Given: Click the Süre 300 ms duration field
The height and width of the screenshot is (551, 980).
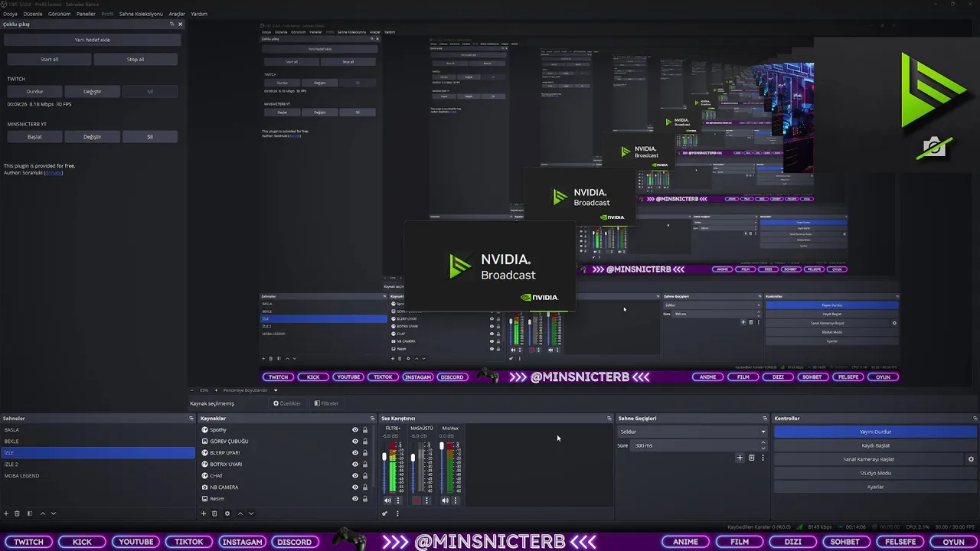Looking at the screenshot, I should (x=700, y=445).
